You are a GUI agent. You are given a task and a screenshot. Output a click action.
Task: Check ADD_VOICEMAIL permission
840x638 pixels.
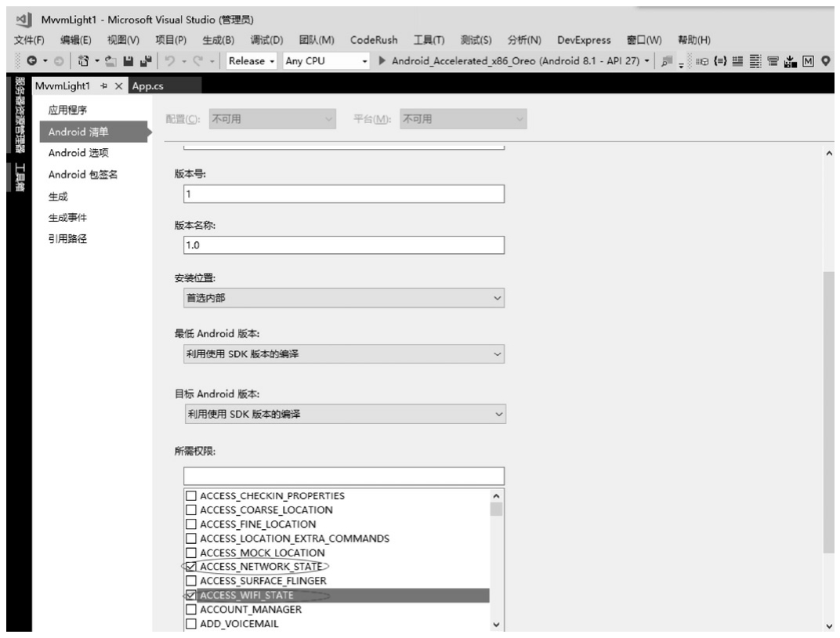click(191, 624)
